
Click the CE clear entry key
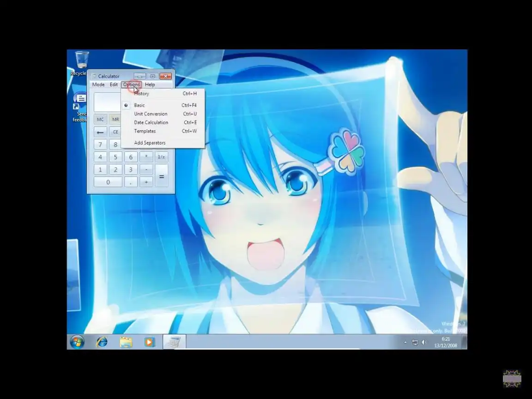[115, 132]
